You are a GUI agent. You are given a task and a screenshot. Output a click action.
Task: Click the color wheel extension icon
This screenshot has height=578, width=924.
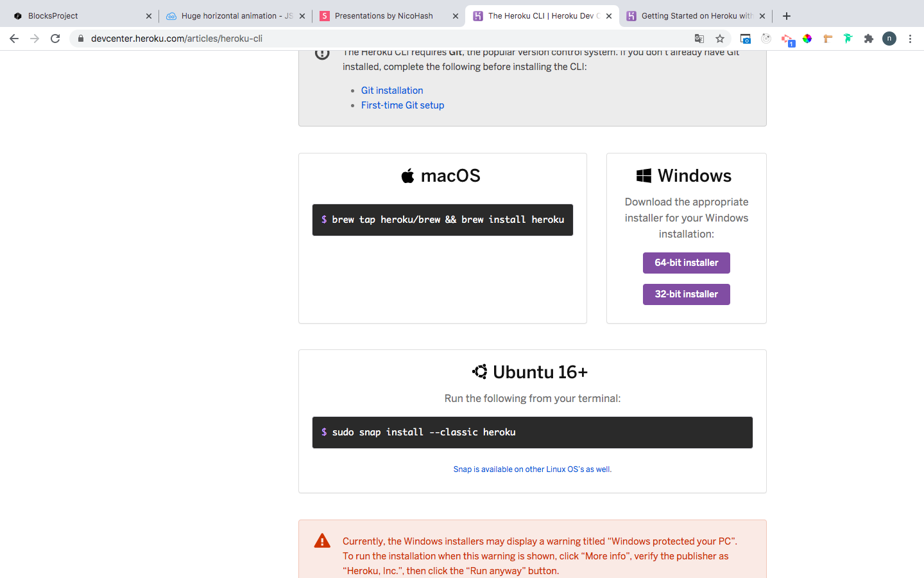pos(807,39)
